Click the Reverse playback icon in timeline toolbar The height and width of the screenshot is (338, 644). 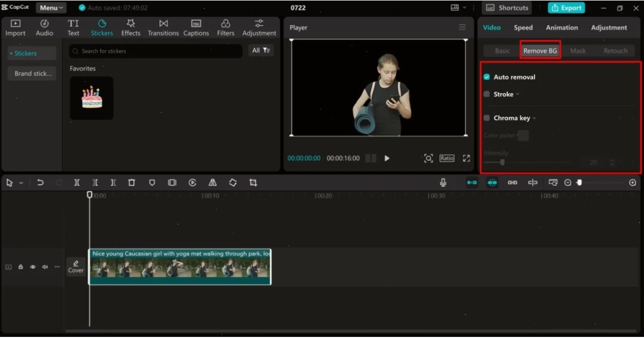(x=193, y=183)
